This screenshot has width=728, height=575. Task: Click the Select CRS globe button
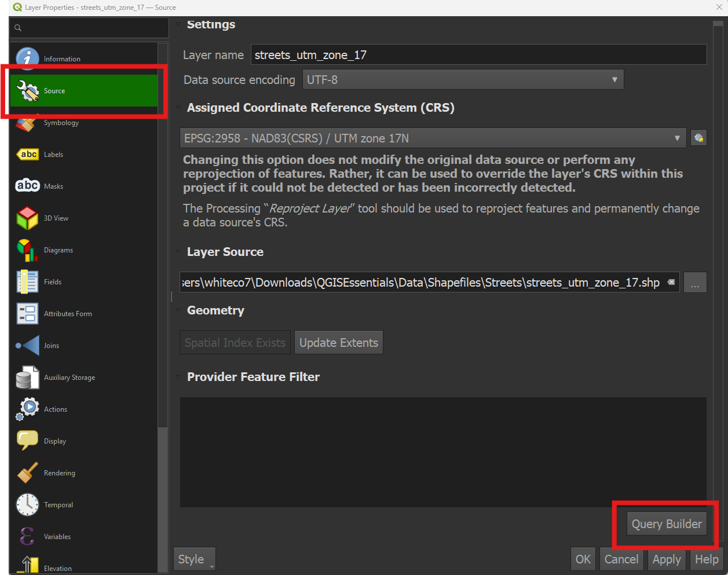click(x=698, y=138)
